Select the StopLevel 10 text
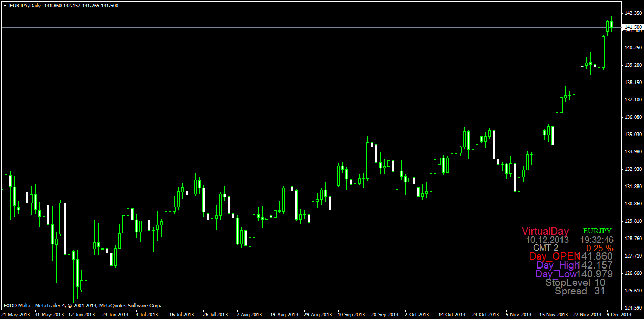Viewport: 644px width, 319px height. (575, 282)
